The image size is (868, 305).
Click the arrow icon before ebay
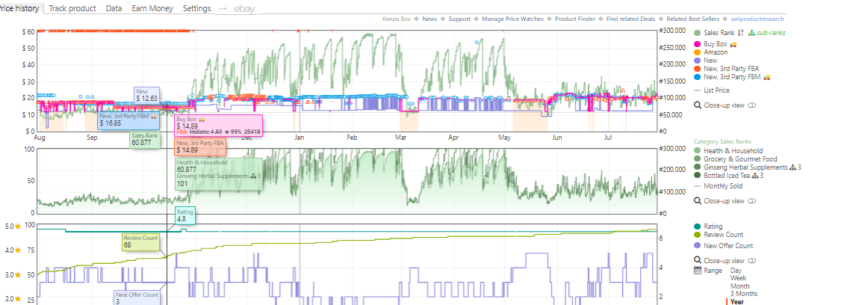tap(223, 8)
